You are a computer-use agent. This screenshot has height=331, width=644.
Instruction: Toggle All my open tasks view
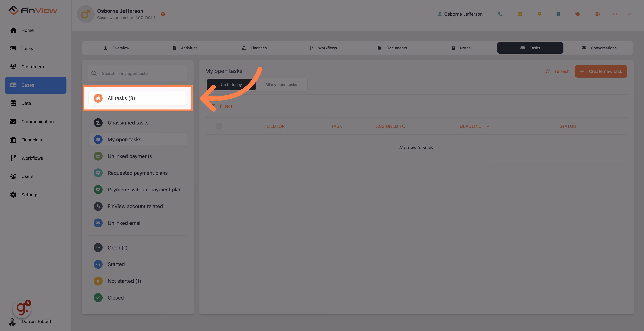click(281, 85)
